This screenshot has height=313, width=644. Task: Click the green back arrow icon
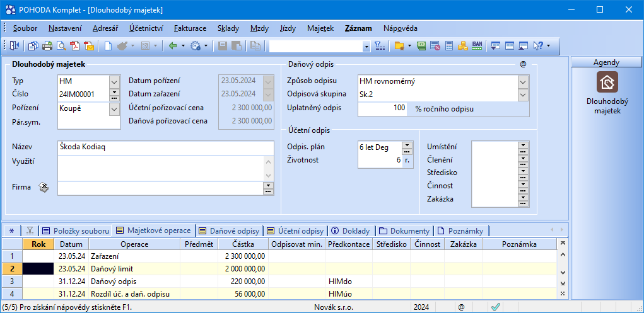(x=173, y=47)
